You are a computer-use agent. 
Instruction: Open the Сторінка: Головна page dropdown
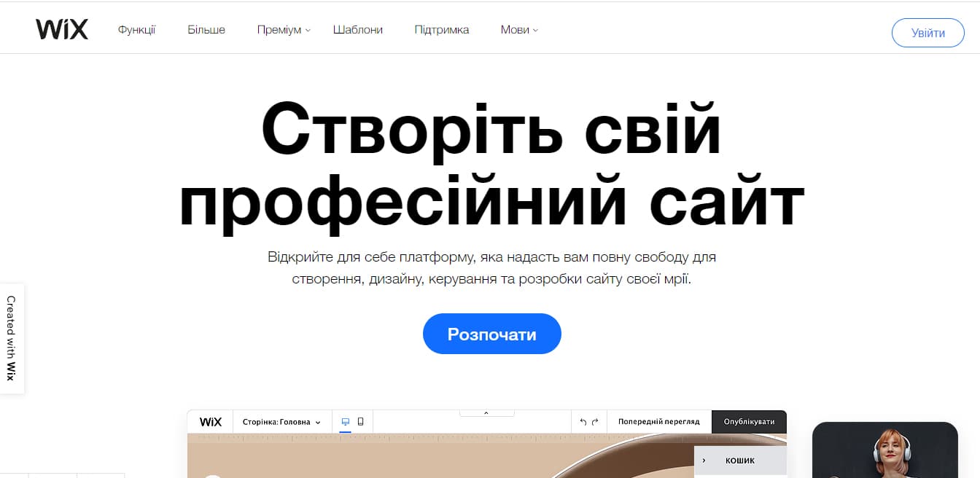coord(281,422)
